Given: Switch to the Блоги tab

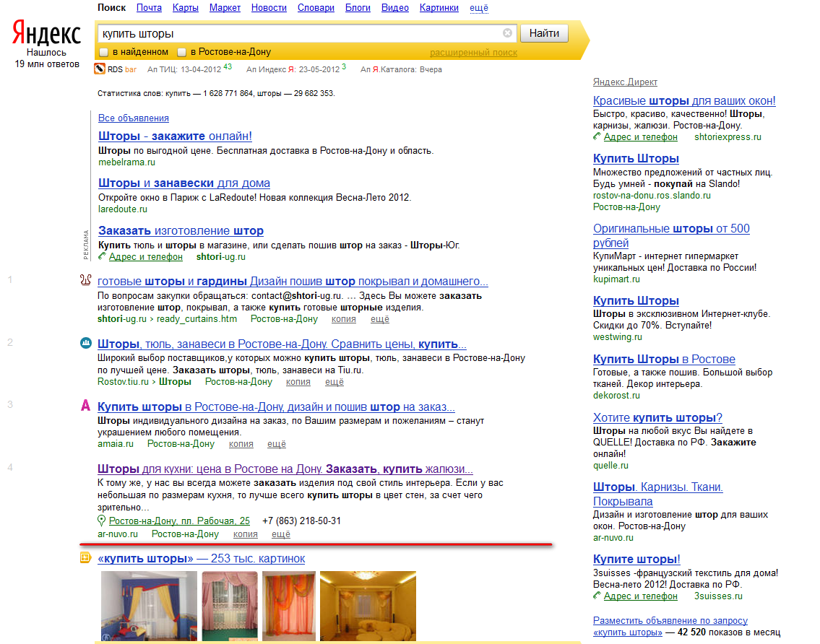Looking at the screenshot, I should 358,8.
